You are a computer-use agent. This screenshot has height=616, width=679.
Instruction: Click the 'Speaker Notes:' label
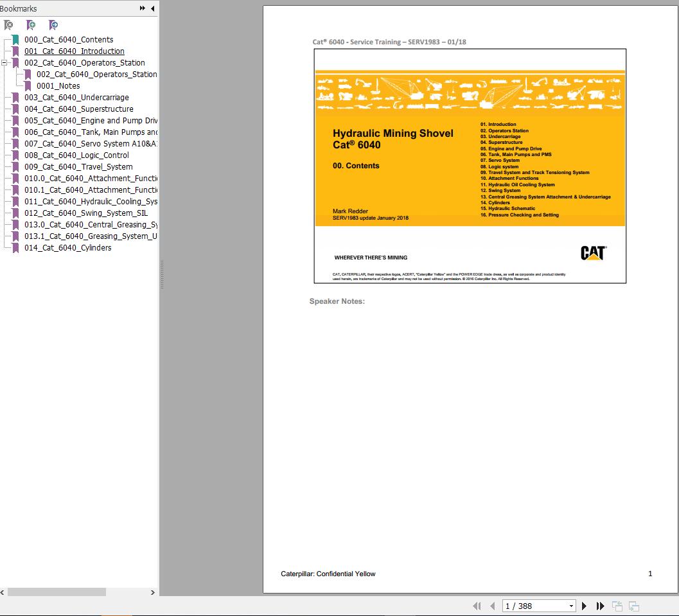point(337,301)
